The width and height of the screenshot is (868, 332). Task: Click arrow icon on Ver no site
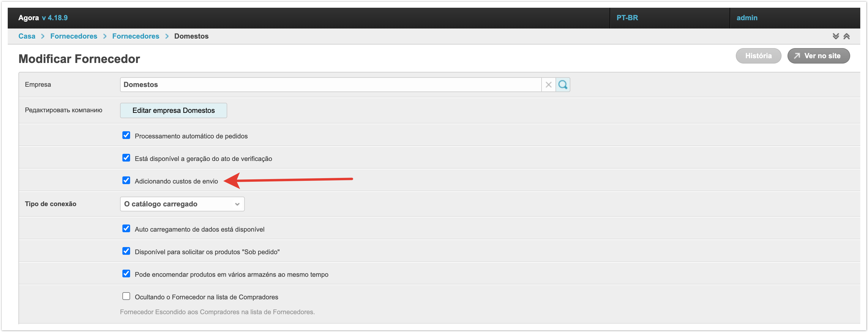pyautogui.click(x=797, y=56)
